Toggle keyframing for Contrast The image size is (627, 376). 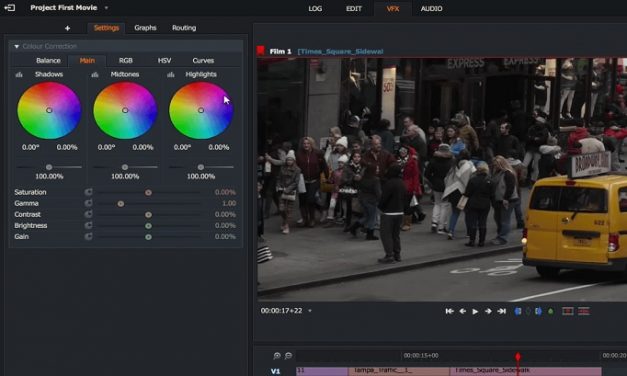coord(88,214)
